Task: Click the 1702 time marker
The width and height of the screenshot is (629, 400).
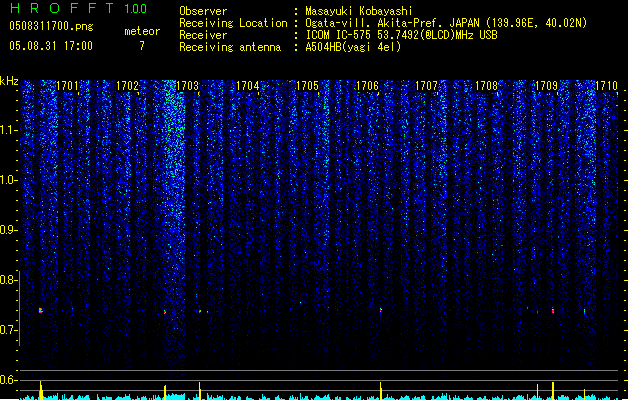Action: click(x=127, y=85)
